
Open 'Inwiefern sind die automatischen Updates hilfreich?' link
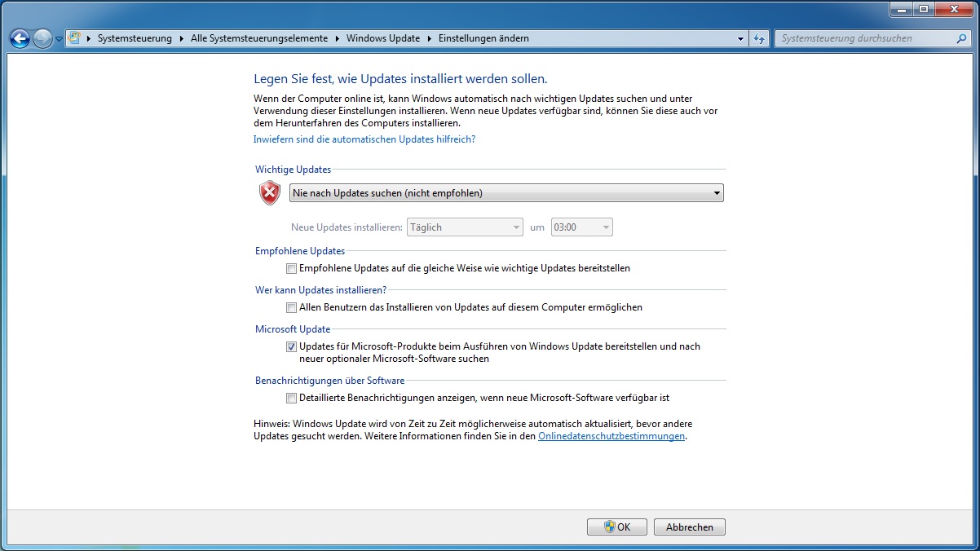(364, 139)
